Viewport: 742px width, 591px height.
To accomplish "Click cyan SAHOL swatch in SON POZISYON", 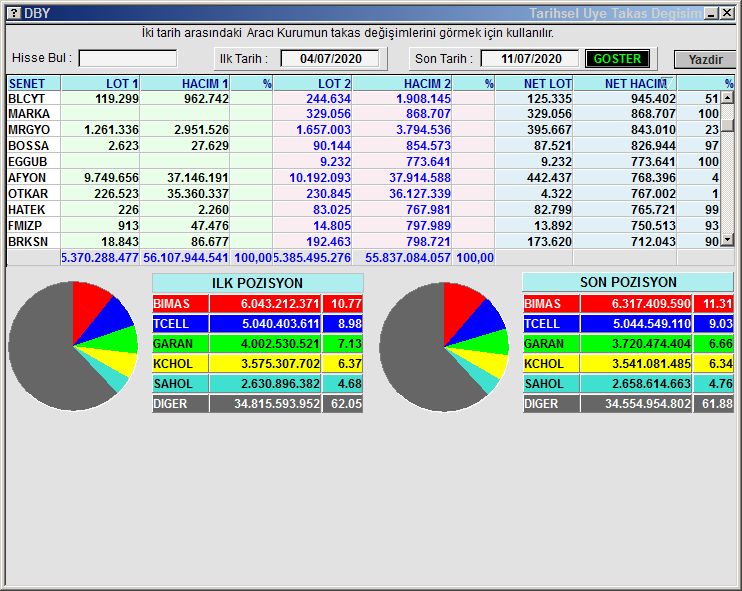I will point(551,384).
